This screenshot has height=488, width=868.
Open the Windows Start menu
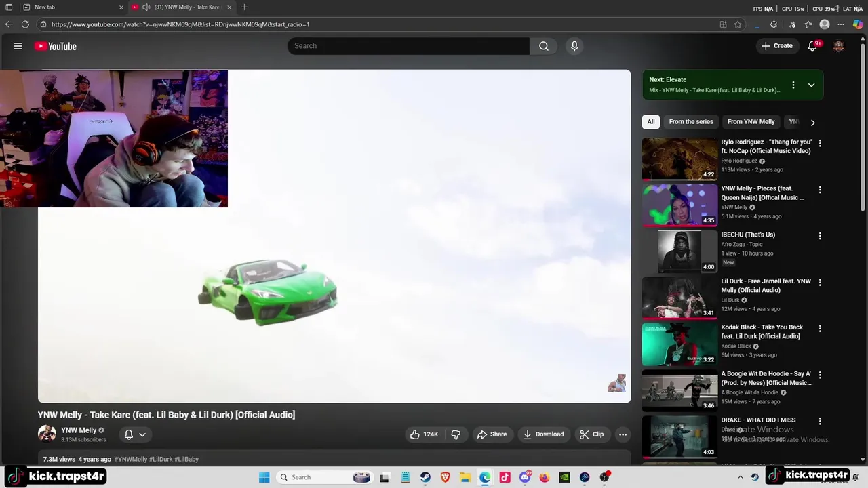pyautogui.click(x=264, y=477)
